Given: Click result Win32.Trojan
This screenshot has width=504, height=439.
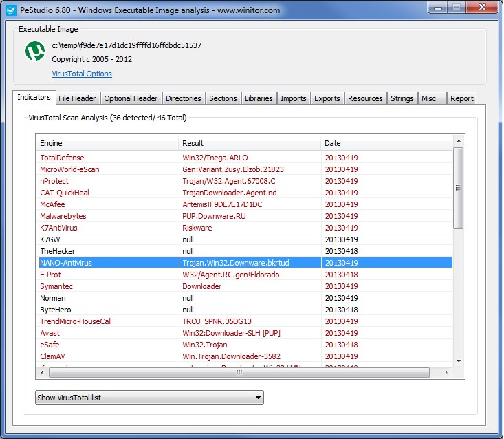Looking at the screenshot, I should (205, 345).
